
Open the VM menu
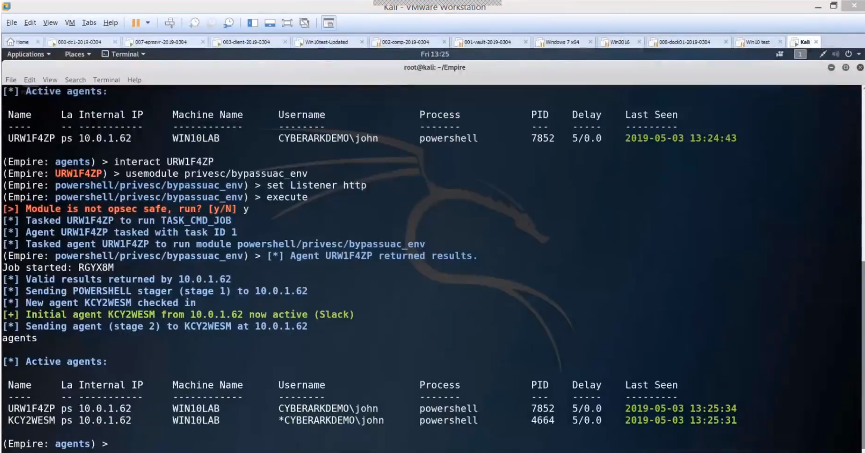tap(70, 23)
